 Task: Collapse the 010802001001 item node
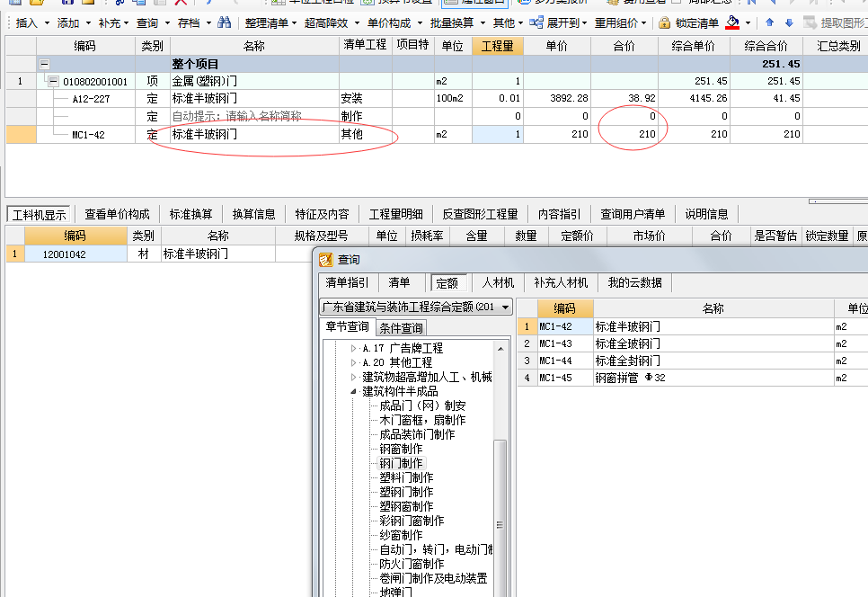(x=53, y=82)
